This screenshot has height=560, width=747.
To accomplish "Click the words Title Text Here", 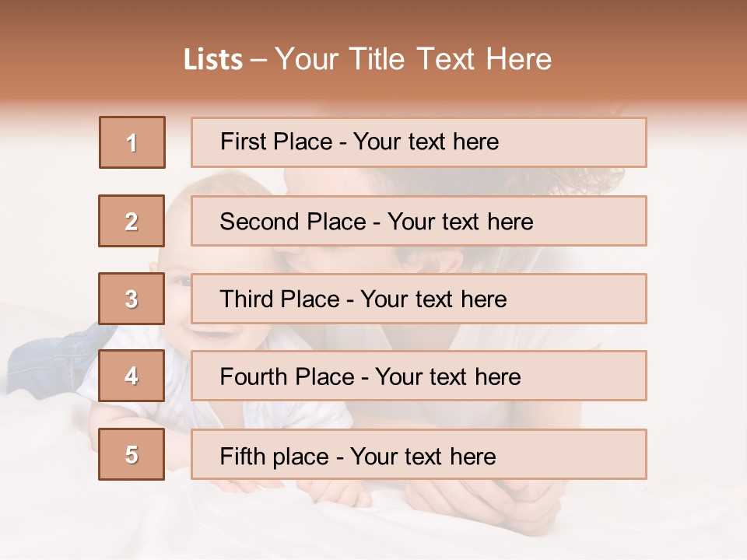I will tap(451, 59).
